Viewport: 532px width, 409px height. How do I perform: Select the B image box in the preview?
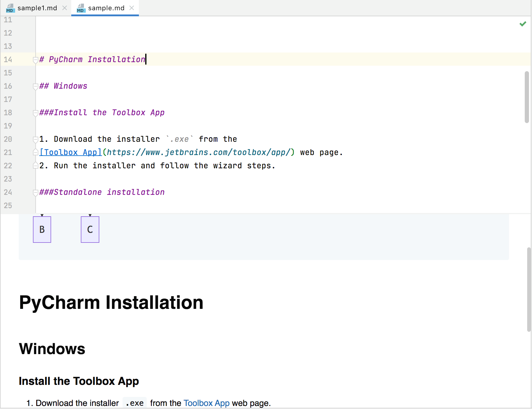click(42, 229)
